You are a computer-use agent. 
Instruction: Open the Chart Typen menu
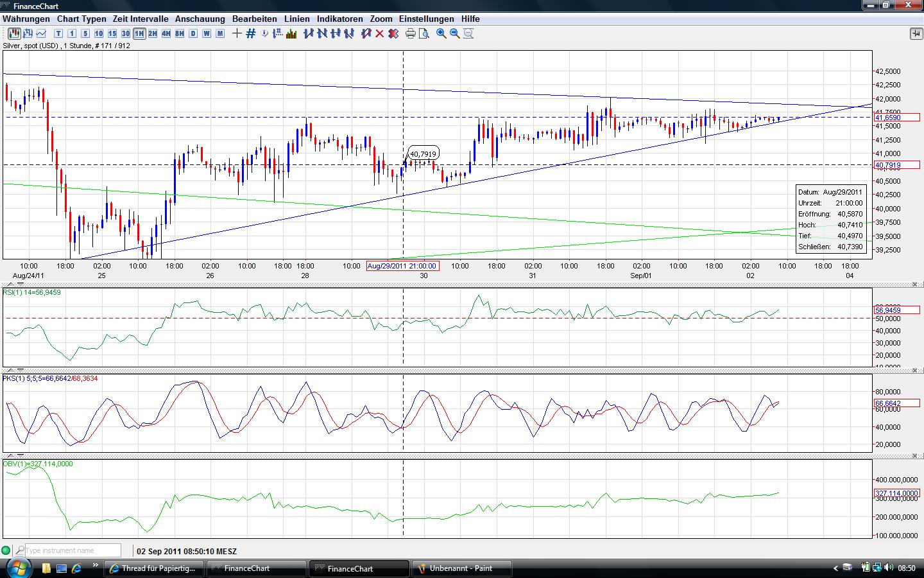pos(81,19)
